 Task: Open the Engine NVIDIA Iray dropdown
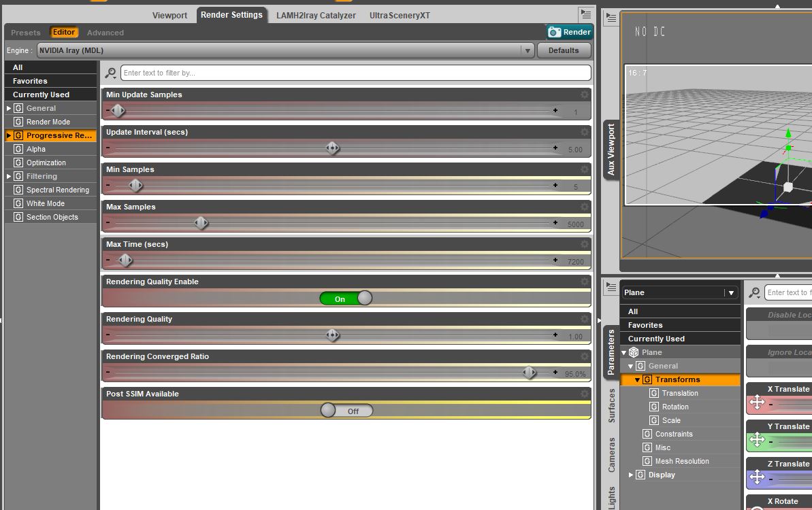(x=285, y=51)
